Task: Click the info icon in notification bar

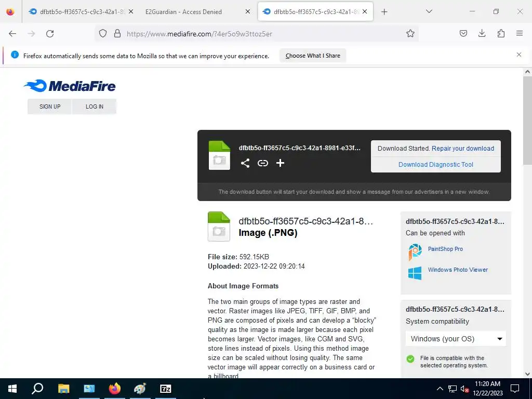Action: 15,55
